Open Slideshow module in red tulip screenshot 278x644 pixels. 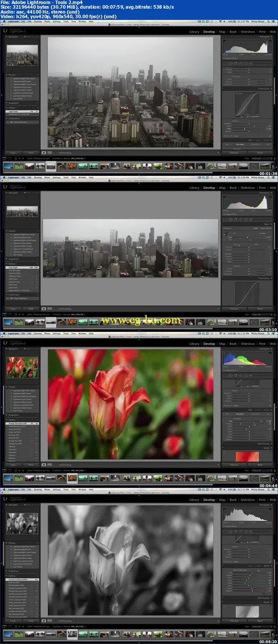tap(248, 344)
